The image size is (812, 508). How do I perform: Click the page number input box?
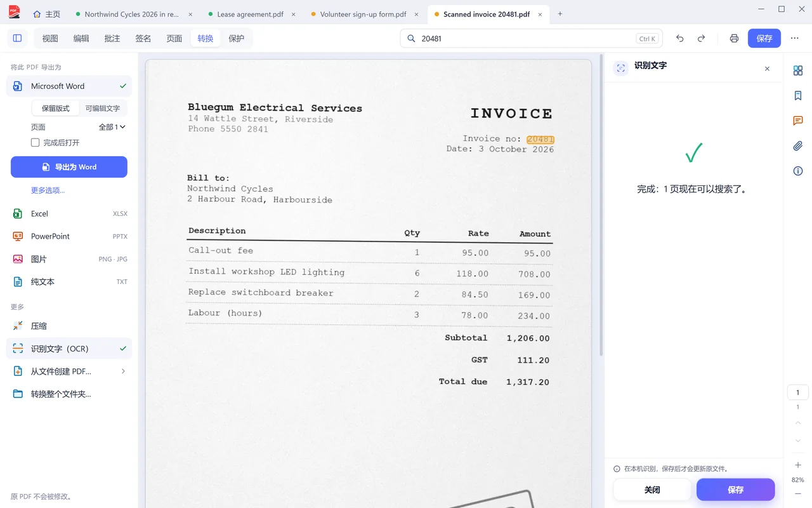[x=798, y=392]
